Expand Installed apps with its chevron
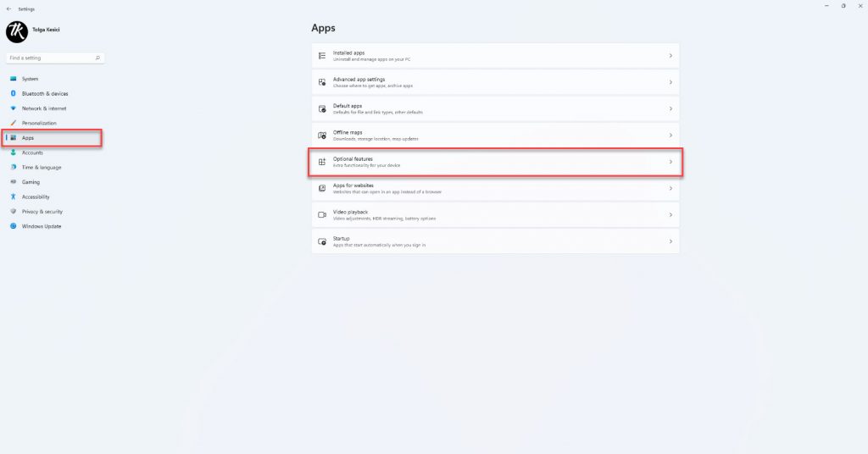 click(x=670, y=56)
